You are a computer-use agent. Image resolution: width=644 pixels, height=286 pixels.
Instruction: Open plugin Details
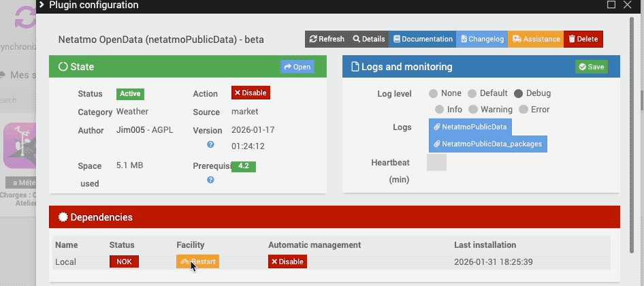(369, 39)
